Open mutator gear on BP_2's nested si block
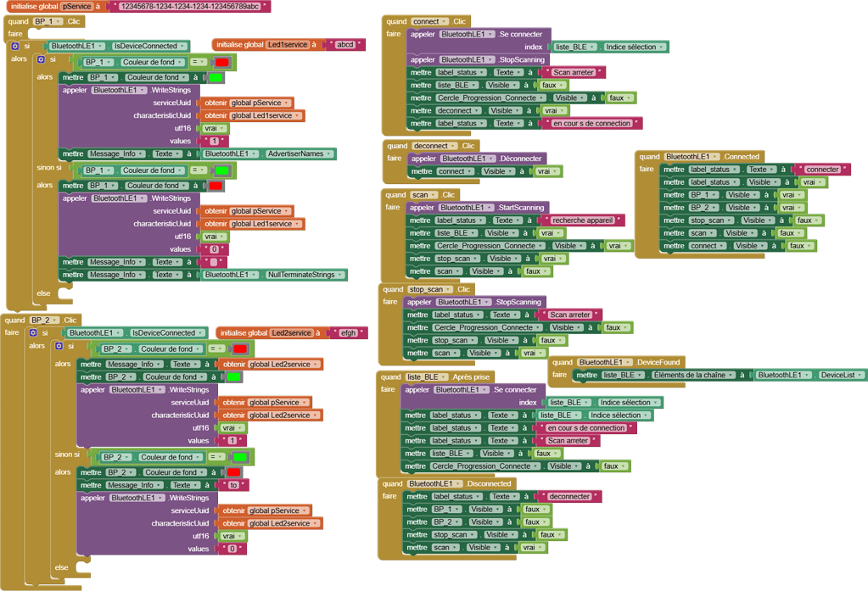868x591 pixels. pyautogui.click(x=59, y=347)
